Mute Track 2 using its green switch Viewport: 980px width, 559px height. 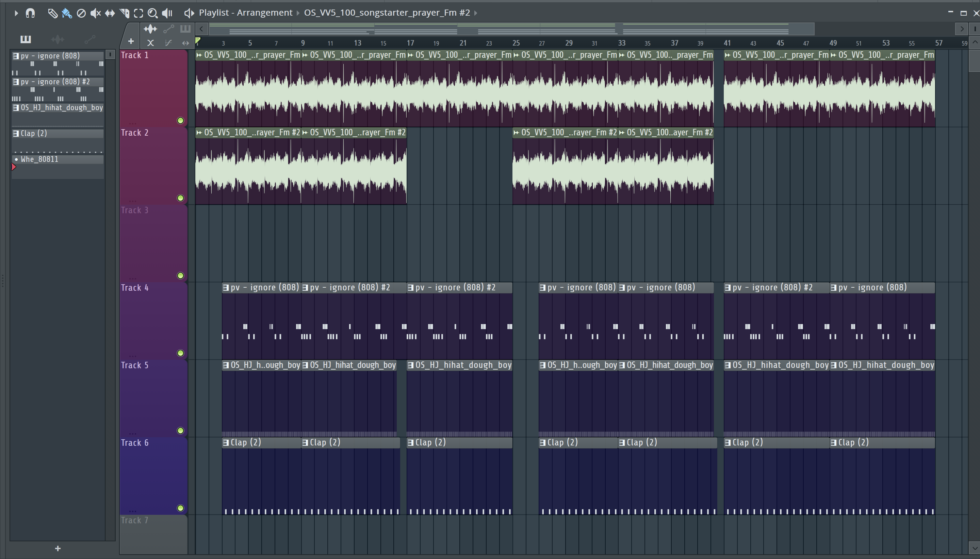click(181, 198)
